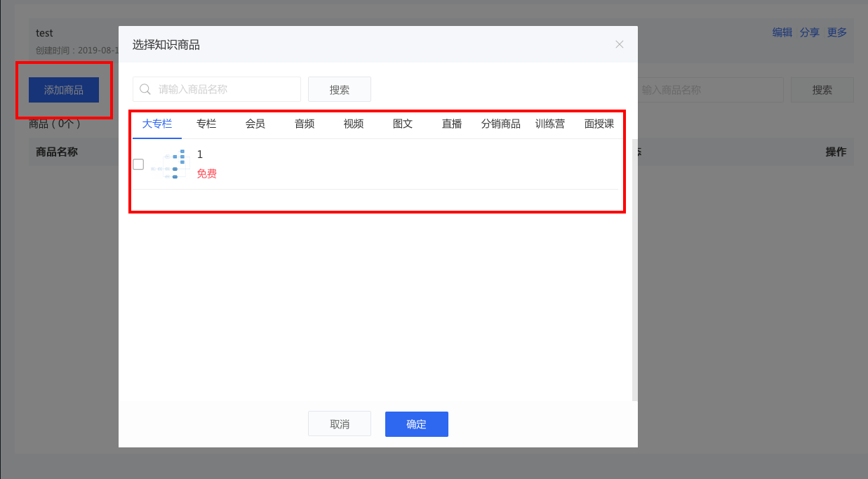Image resolution: width=868 pixels, height=479 pixels.
Task: Focus the 请输入商品名称 field in dialog
Action: pos(217,89)
